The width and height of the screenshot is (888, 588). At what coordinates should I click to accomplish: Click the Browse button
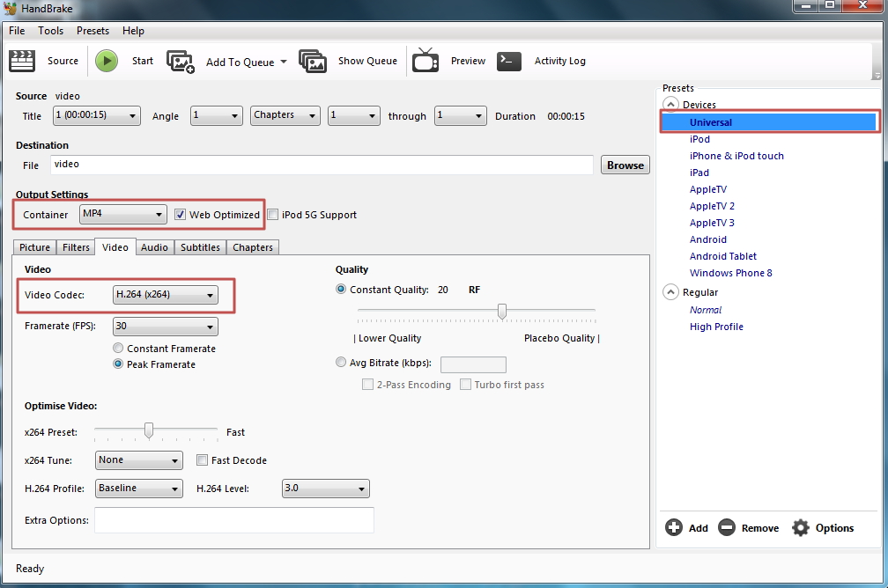pyautogui.click(x=625, y=165)
